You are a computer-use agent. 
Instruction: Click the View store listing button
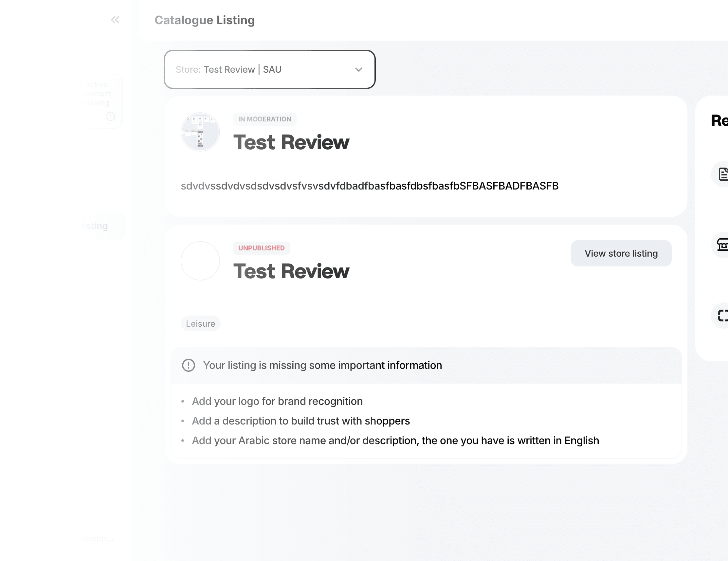tap(621, 253)
